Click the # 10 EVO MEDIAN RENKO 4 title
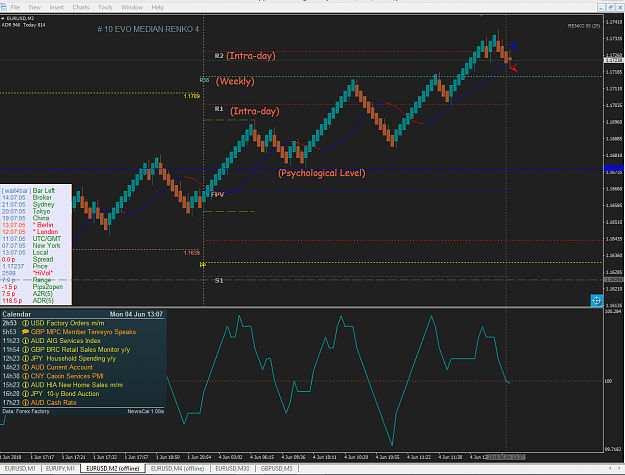The height and width of the screenshot is (475, 625). tap(148, 29)
